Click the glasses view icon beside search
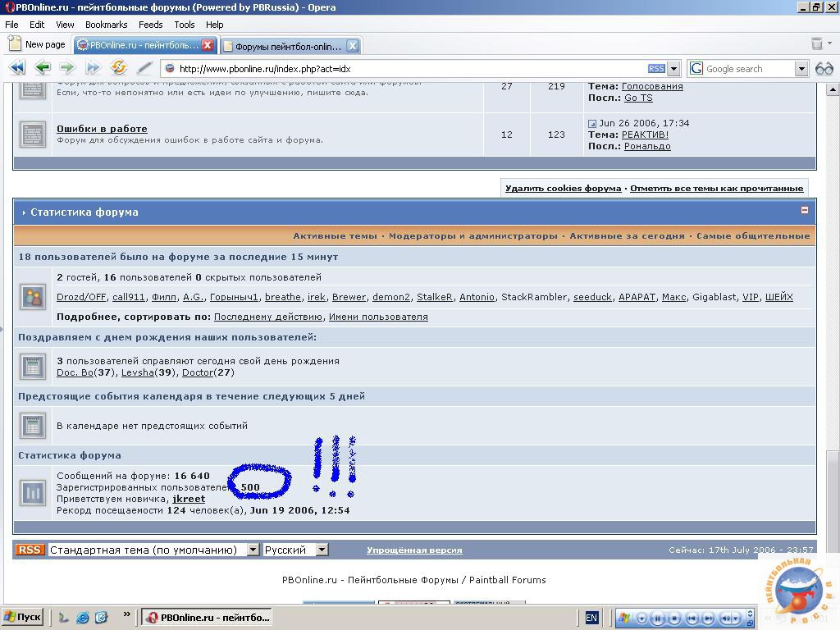 click(824, 69)
